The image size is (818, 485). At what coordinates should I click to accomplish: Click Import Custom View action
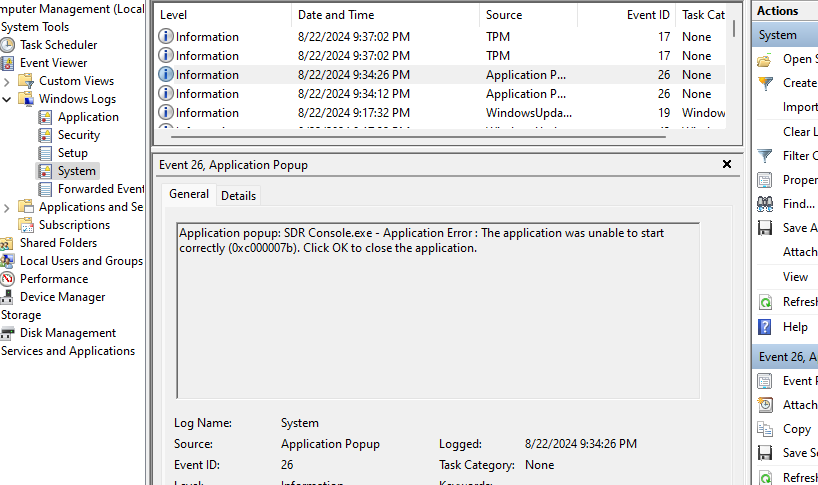click(800, 107)
